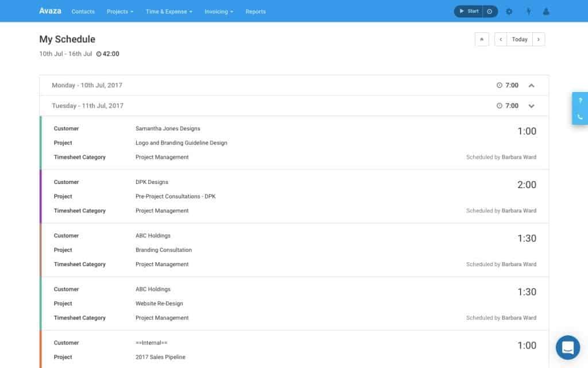This screenshot has width=588, height=368.
Task: Click the phone support icon on the right edge
Action: coord(579,116)
